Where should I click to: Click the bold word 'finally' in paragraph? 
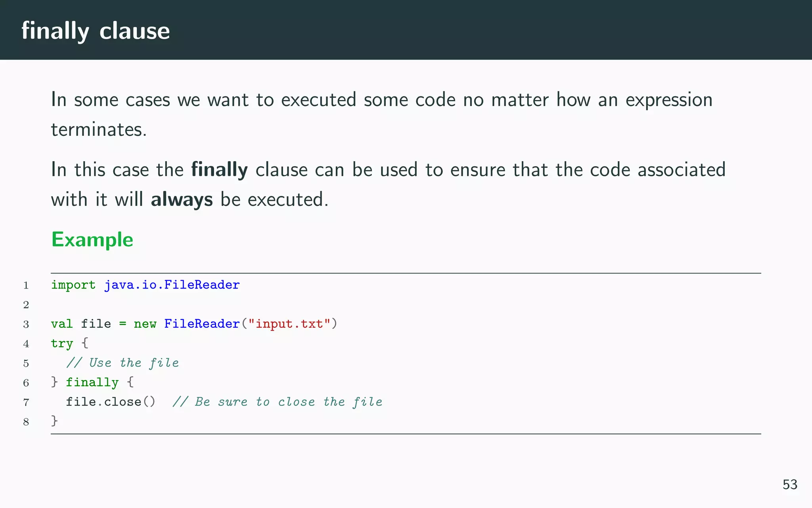click(219, 170)
